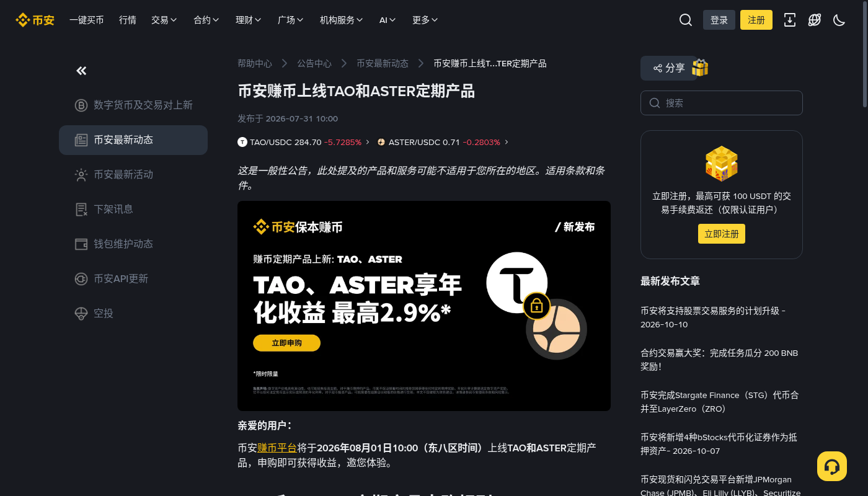Expand the AI dropdown menu

(x=388, y=20)
